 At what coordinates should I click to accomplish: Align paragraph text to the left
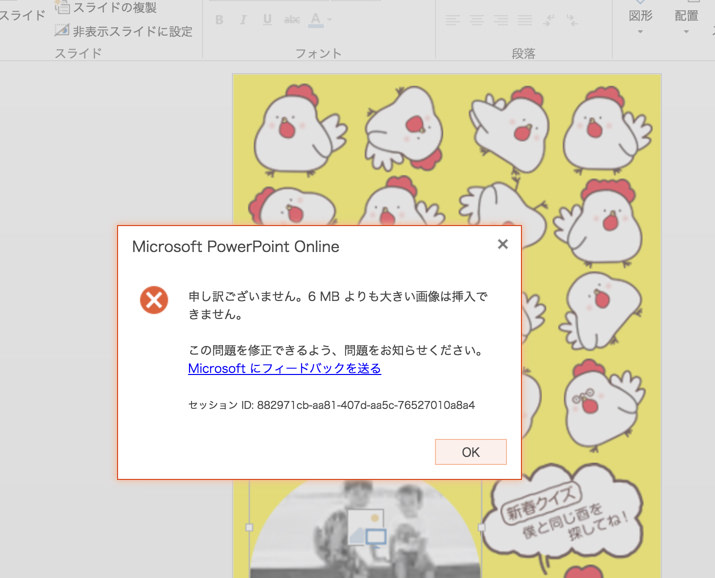coord(453,20)
